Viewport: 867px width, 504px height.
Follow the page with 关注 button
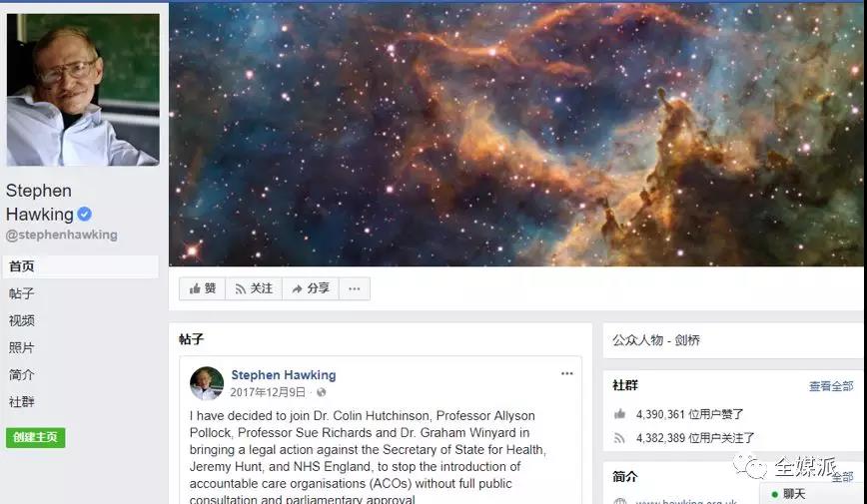[254, 288]
